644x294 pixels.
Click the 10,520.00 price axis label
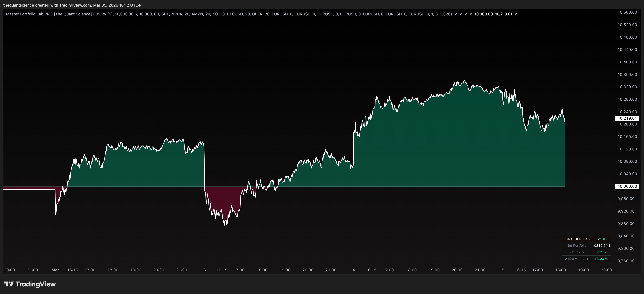pyautogui.click(x=627, y=25)
